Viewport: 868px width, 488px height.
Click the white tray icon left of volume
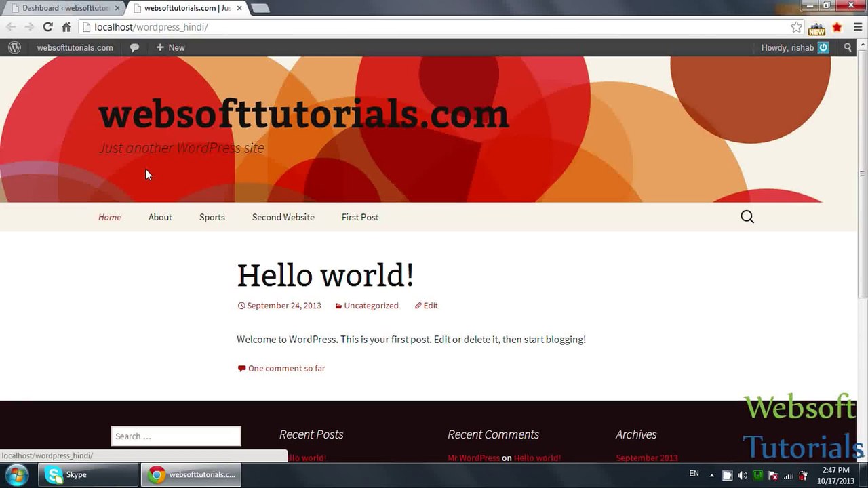727,475
